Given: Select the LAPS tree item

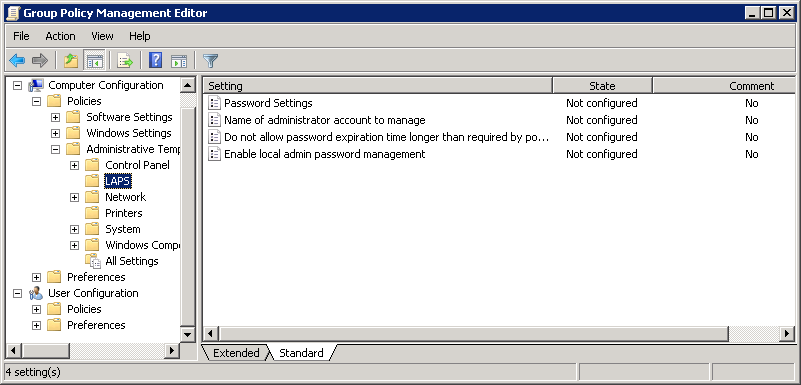Looking at the screenshot, I should pyautogui.click(x=117, y=181).
